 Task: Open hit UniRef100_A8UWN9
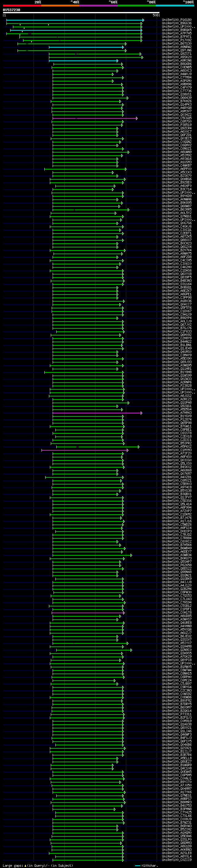click(x=176, y=152)
